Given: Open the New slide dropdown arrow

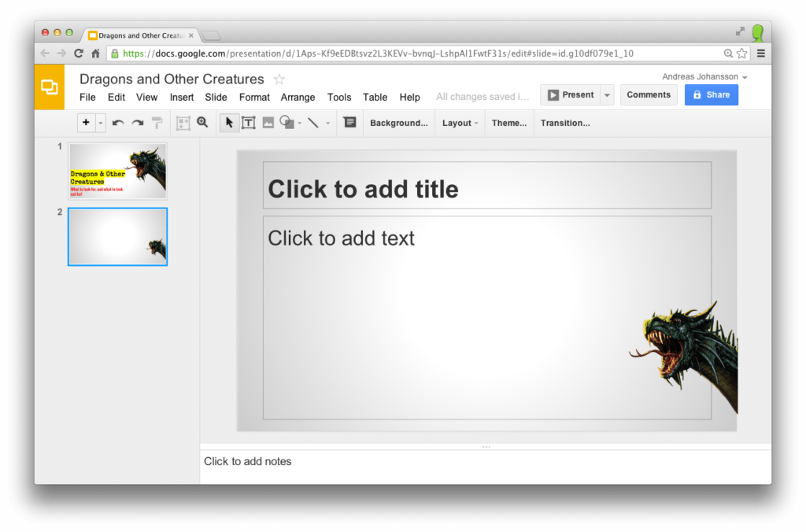Looking at the screenshot, I should tap(99, 123).
